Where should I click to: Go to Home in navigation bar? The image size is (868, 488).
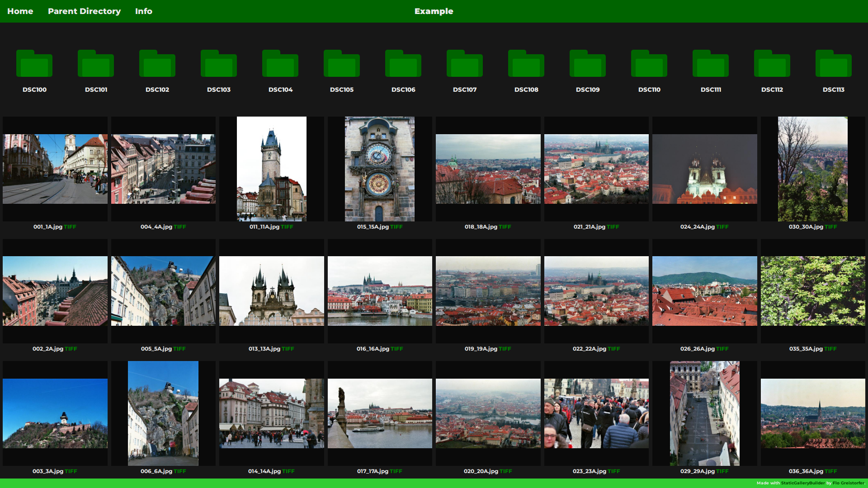[x=20, y=11]
